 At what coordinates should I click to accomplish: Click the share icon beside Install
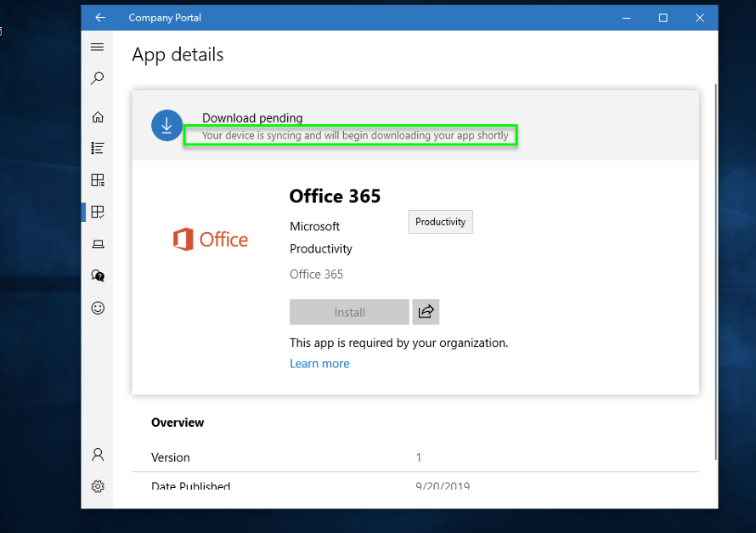[426, 312]
